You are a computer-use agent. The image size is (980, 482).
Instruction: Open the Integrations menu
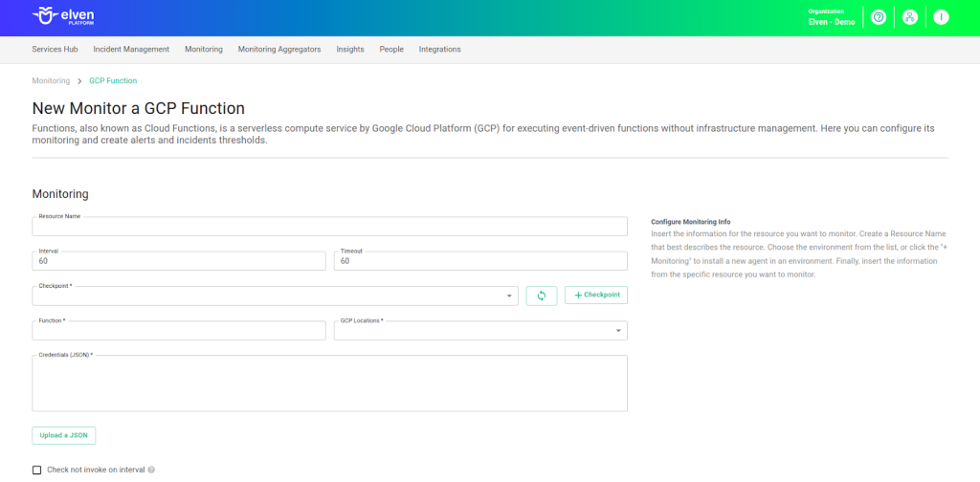click(440, 50)
